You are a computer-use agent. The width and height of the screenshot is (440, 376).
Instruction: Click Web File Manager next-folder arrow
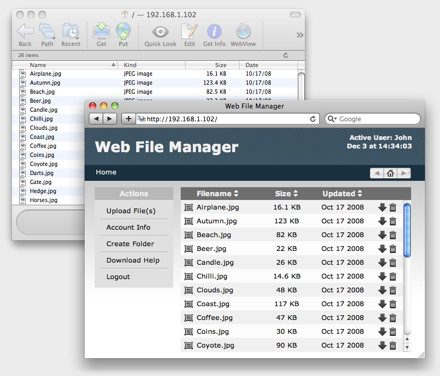[x=404, y=173]
